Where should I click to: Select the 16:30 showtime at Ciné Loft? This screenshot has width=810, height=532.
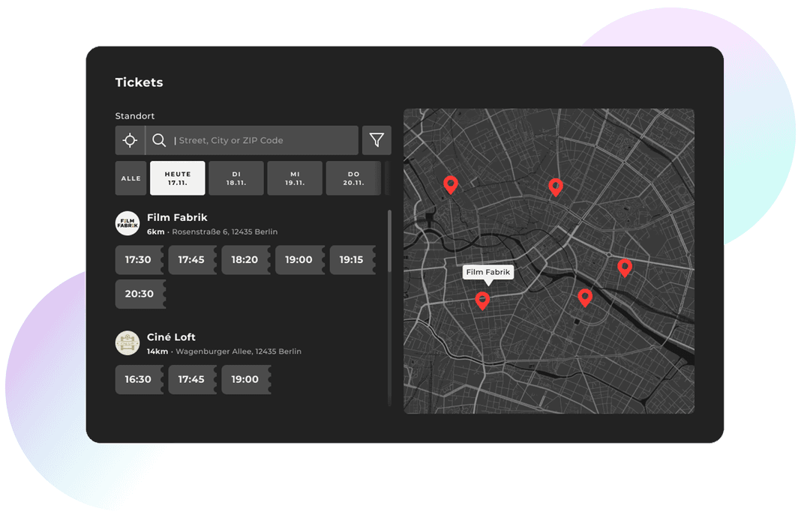coord(139,379)
